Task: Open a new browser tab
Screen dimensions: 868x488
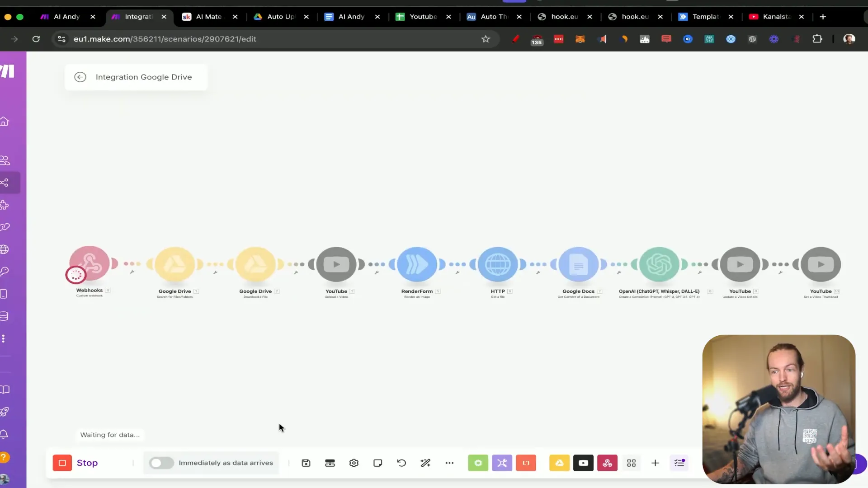Action: pyautogui.click(x=823, y=17)
